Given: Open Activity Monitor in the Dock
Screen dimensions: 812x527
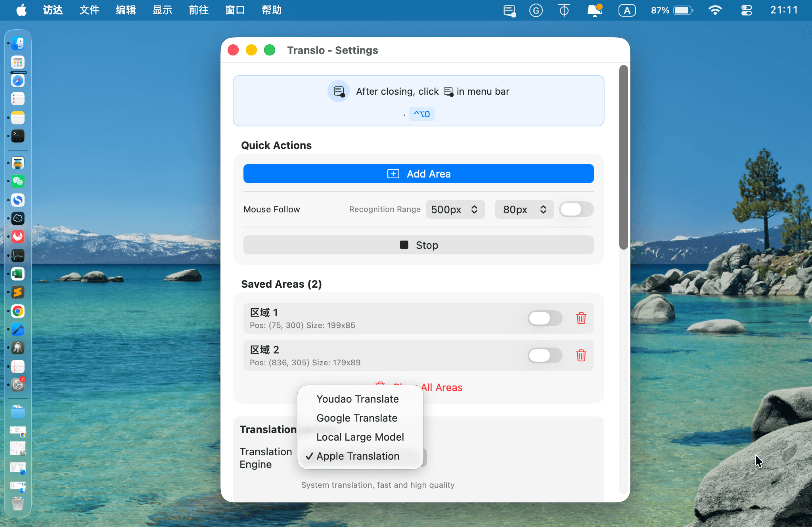Looking at the screenshot, I should 18,256.
